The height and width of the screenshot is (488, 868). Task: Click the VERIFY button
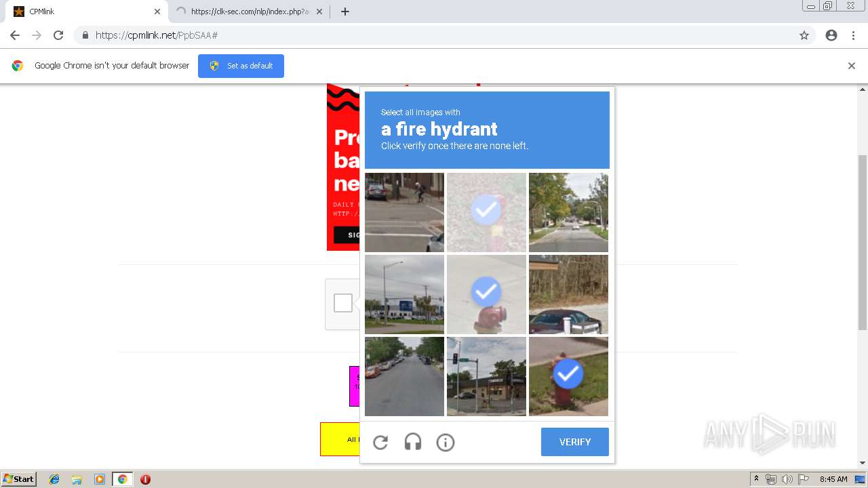(575, 442)
